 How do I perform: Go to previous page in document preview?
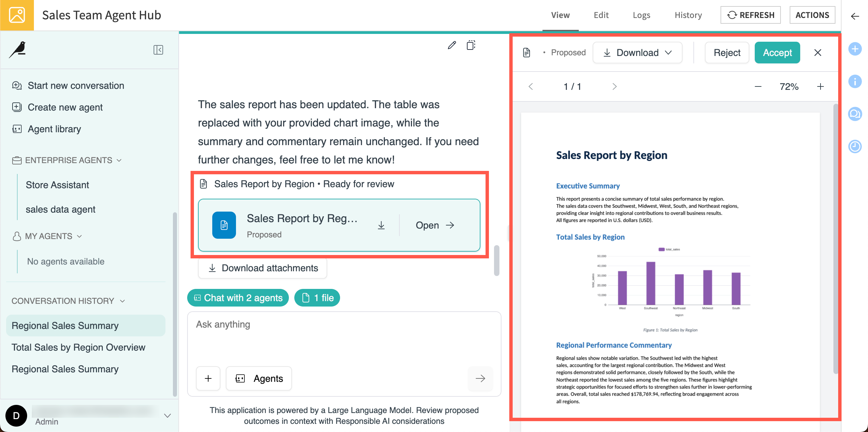pyautogui.click(x=531, y=86)
